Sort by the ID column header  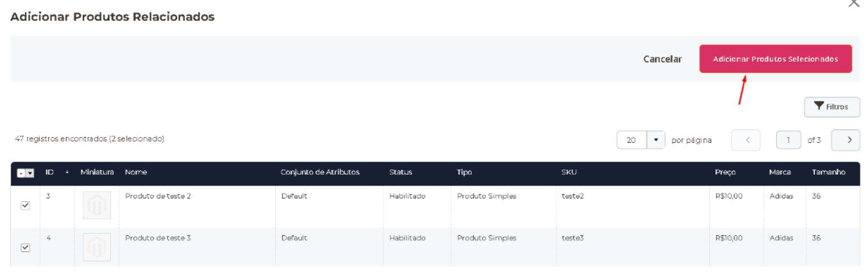click(50, 172)
